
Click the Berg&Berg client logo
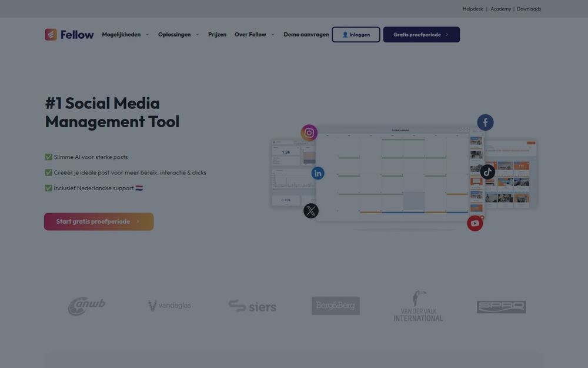(x=336, y=306)
